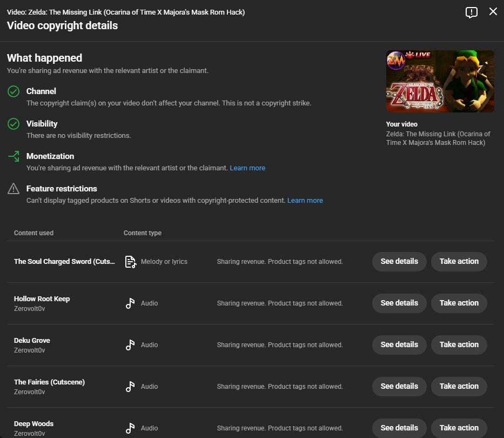This screenshot has width=504, height=438.
Task: Select the Deep Woods title
Action: point(33,424)
